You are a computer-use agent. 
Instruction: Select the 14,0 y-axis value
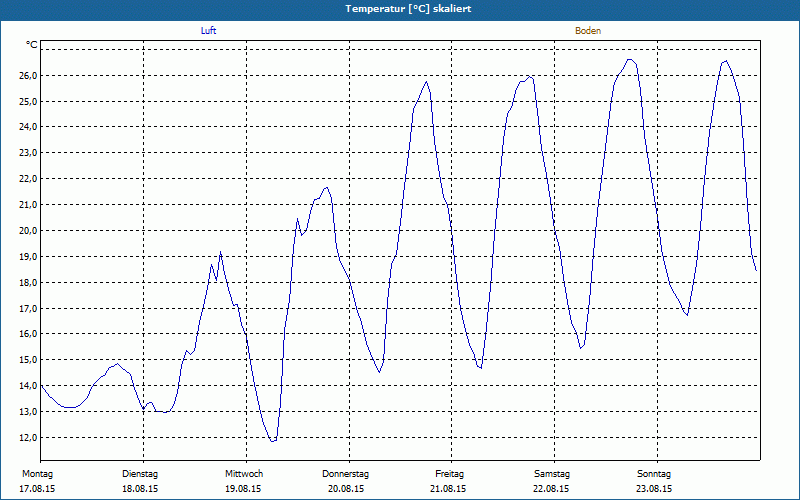tap(28, 386)
